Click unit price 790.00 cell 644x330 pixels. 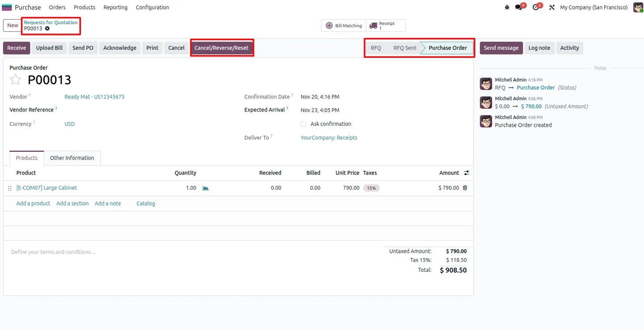point(351,188)
